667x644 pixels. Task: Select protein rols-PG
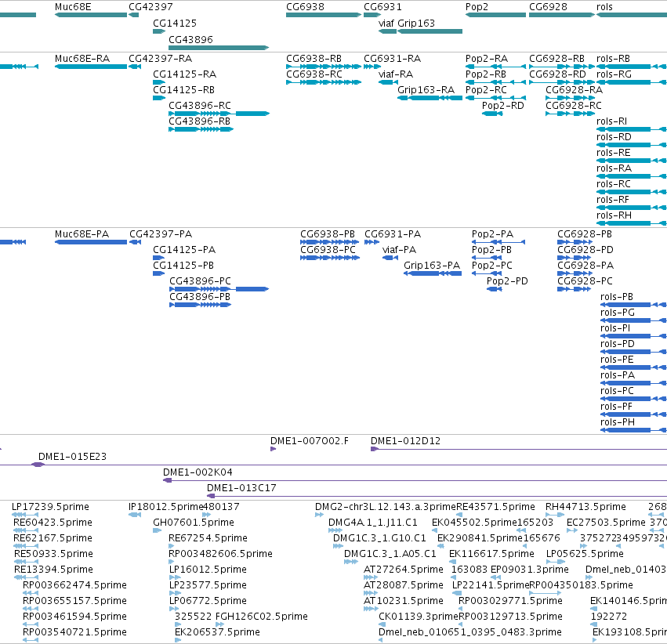coord(618,313)
